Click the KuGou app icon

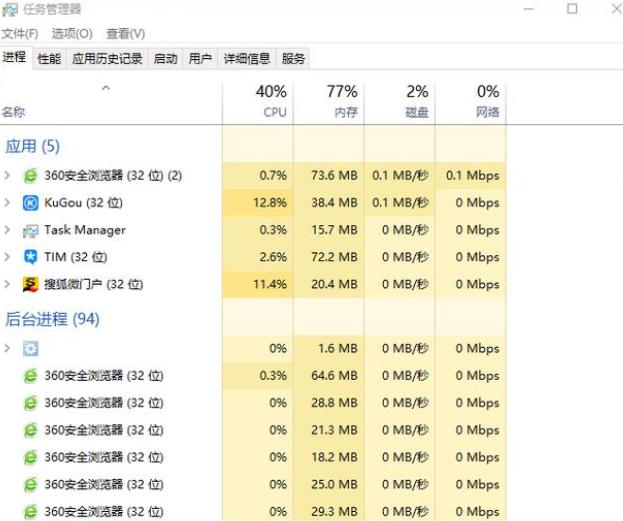click(31, 203)
